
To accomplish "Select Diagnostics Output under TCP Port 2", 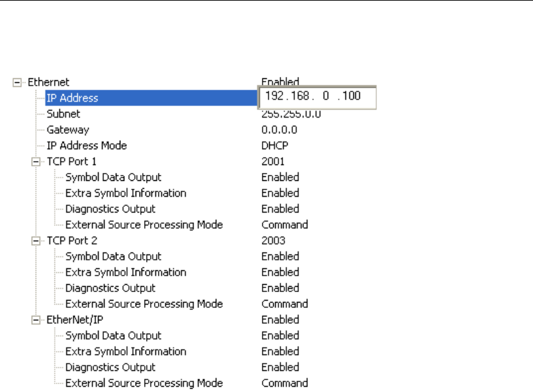I will pos(111,287).
